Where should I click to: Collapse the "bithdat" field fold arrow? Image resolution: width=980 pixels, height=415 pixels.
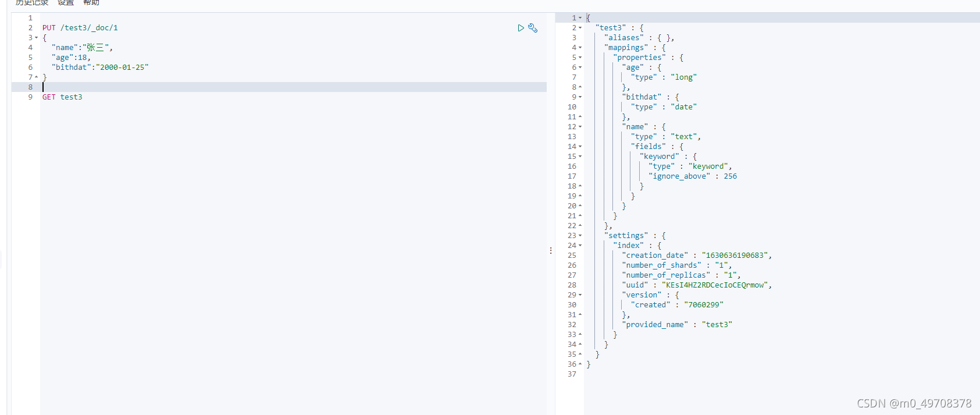[x=580, y=97]
